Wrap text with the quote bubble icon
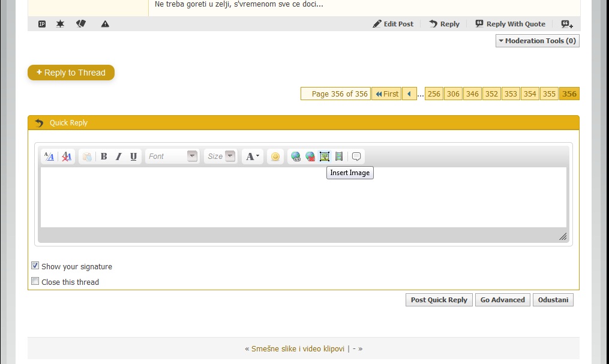This screenshot has height=364, width=609. pyautogui.click(x=356, y=157)
